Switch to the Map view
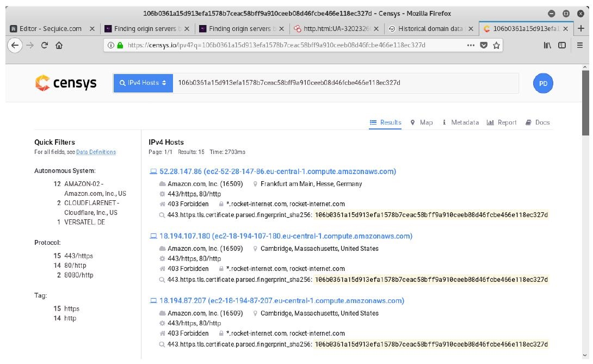The height and width of the screenshot is (364, 593). click(x=422, y=122)
